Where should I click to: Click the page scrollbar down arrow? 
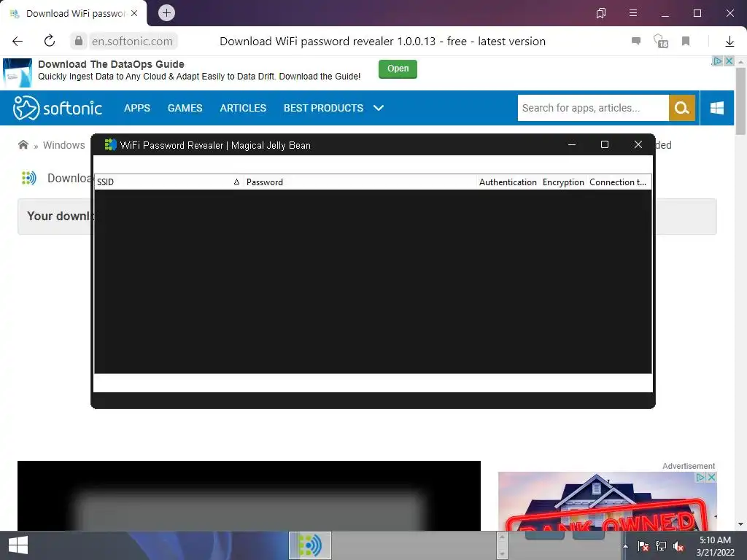[740, 525]
